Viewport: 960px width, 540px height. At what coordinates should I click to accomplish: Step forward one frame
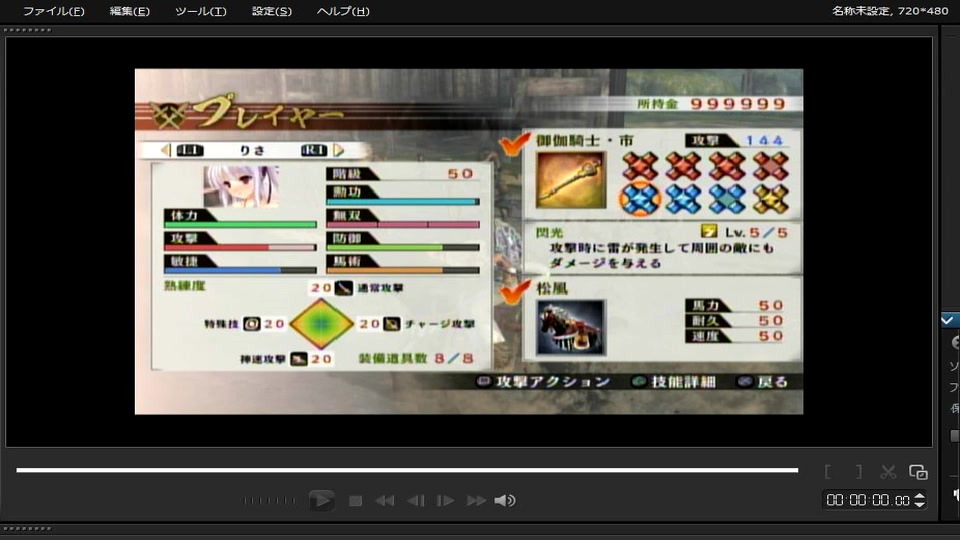coord(445,501)
